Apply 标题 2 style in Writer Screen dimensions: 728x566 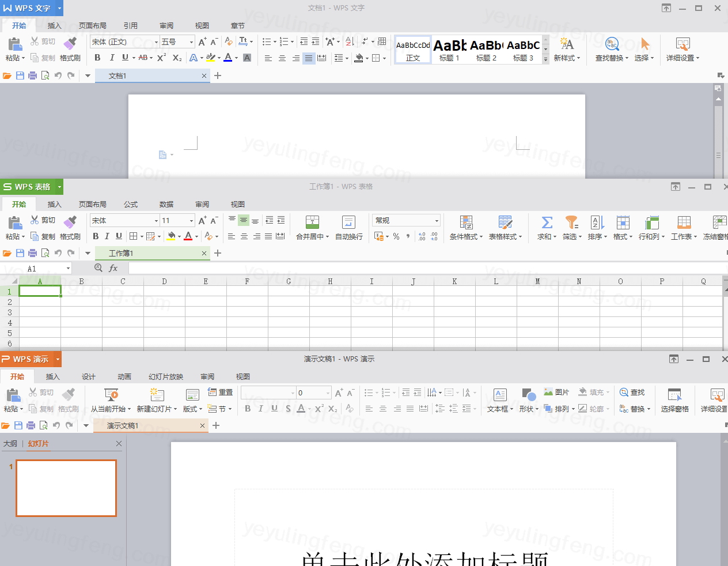click(486, 50)
